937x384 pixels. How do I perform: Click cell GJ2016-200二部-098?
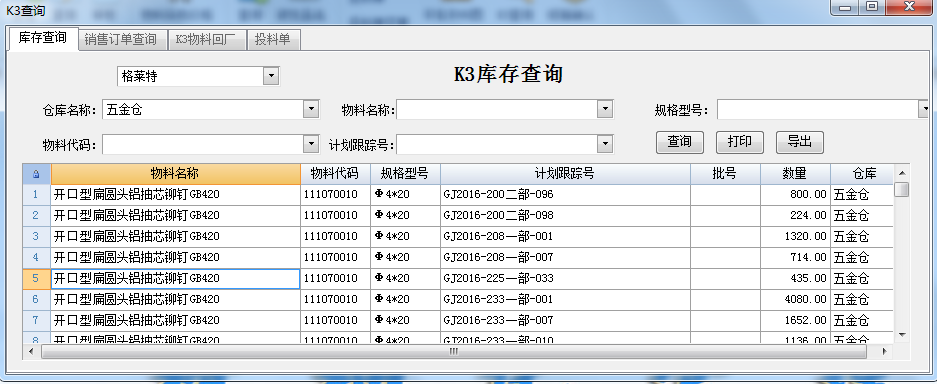pyautogui.click(x=565, y=216)
